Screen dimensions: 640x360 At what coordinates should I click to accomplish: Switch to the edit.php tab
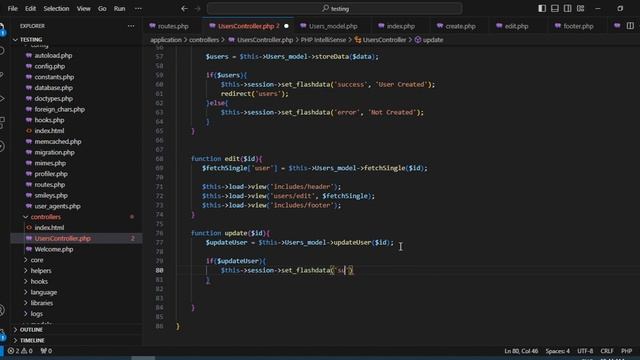coord(516,26)
